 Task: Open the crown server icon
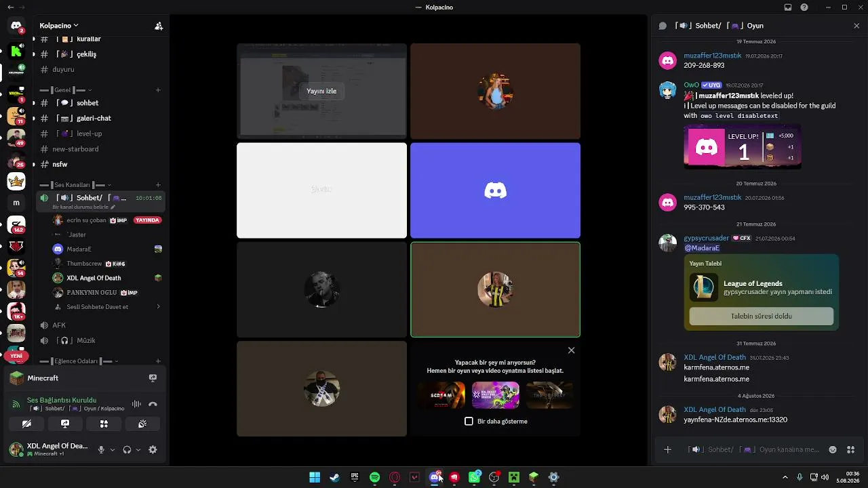(x=16, y=181)
